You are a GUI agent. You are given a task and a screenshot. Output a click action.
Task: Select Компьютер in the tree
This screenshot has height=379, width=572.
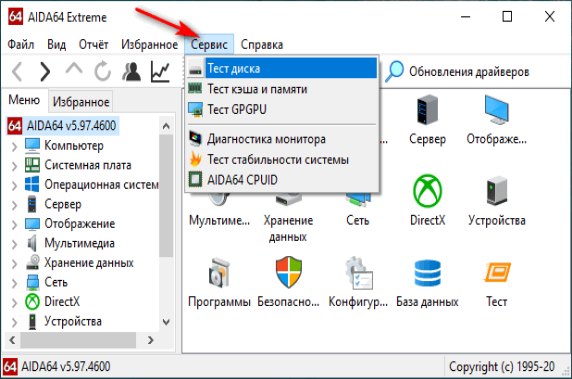coord(74,146)
